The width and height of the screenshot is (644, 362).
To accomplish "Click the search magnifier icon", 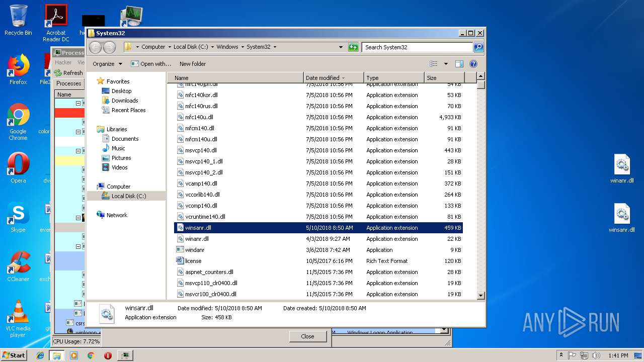I will pyautogui.click(x=478, y=47).
